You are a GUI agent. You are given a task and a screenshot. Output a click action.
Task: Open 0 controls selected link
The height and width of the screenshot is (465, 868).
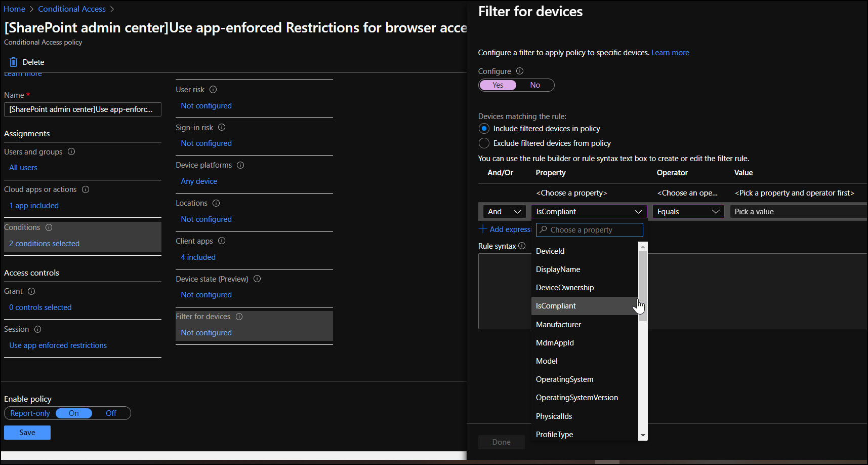40,307
